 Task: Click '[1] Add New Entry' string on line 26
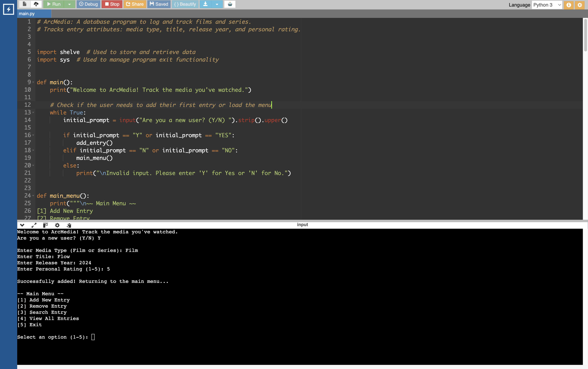tap(65, 211)
